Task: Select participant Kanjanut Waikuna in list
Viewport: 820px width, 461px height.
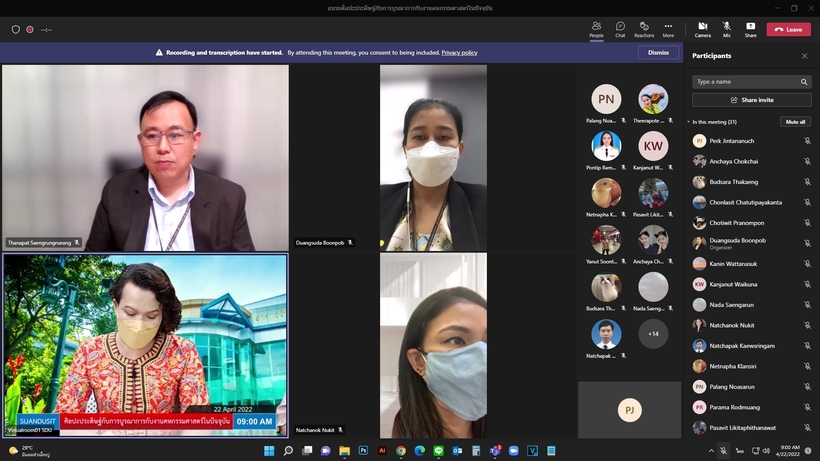Action: point(751,284)
